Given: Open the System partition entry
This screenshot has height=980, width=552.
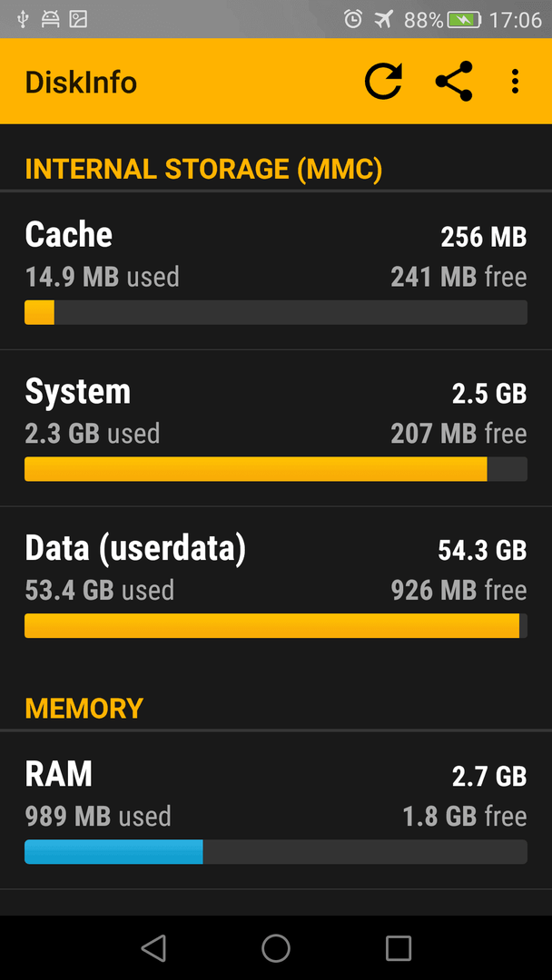Looking at the screenshot, I should point(276,428).
